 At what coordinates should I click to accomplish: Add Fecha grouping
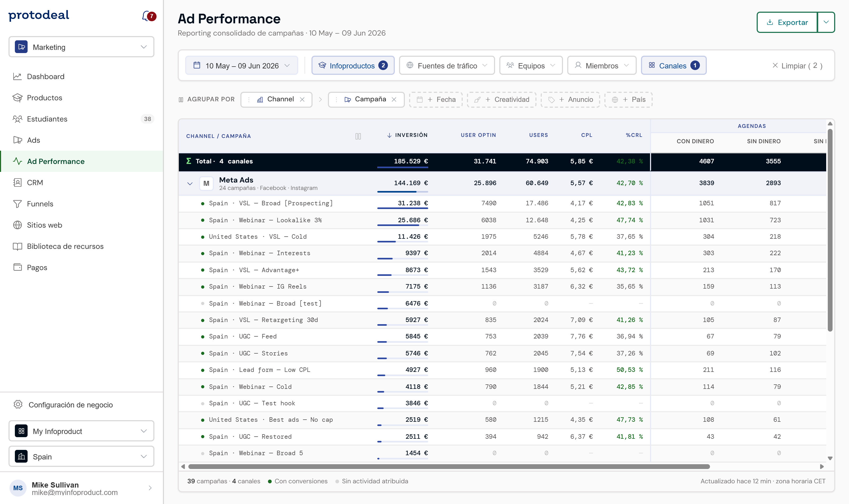coord(436,99)
